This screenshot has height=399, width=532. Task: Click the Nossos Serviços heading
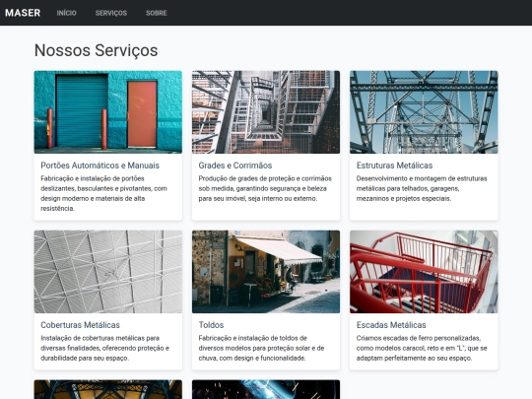click(x=96, y=50)
